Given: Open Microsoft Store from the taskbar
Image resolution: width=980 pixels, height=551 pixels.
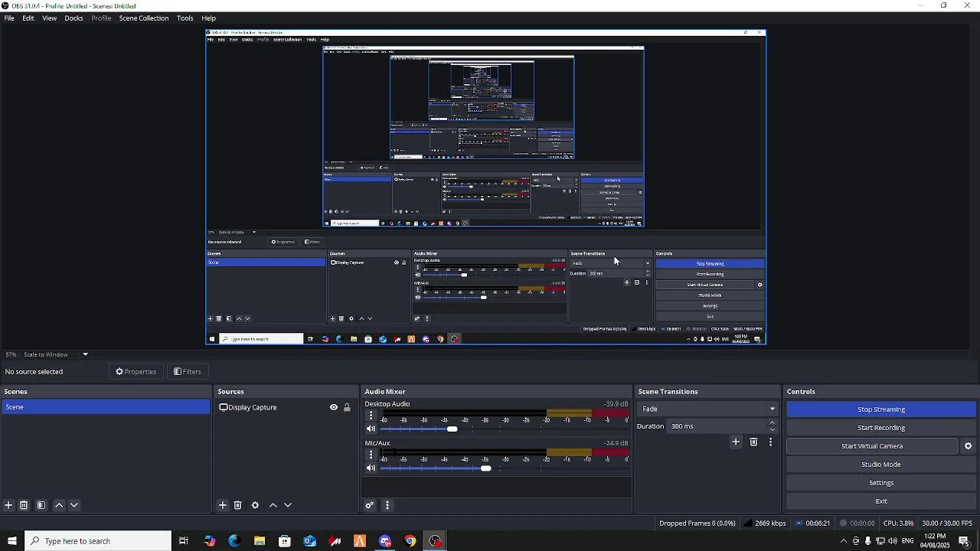Looking at the screenshot, I should 285,541.
